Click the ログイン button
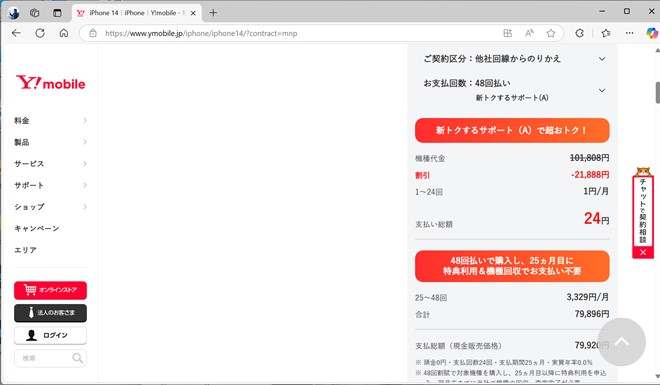 tap(51, 335)
